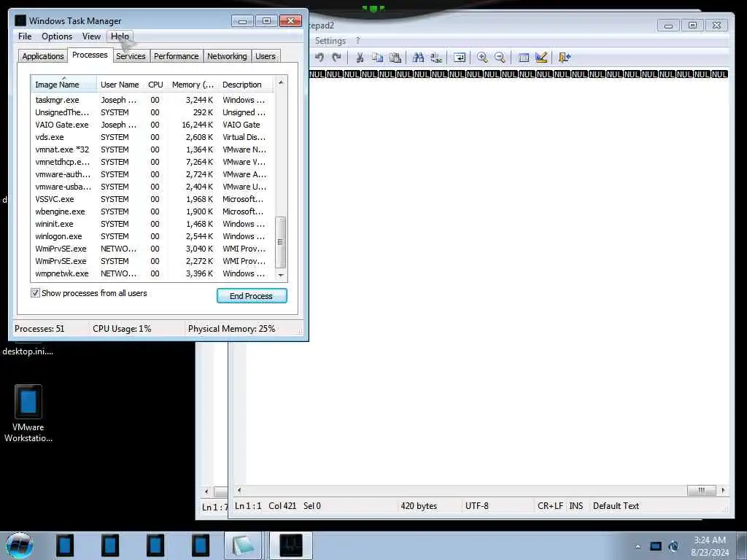747x560 pixels.
Task: Click the process list vertical scrollbar thumb
Action: tap(281, 242)
